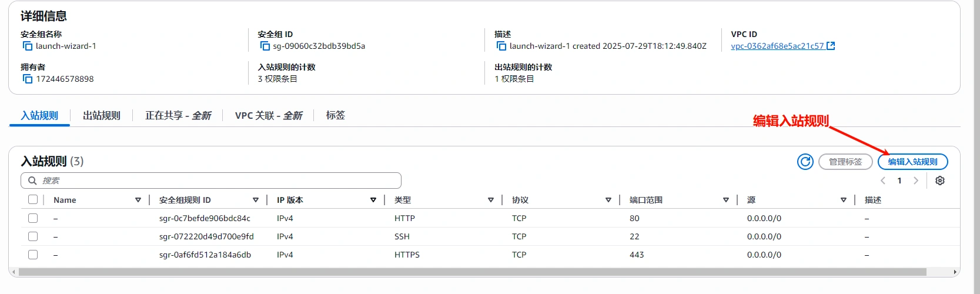Sort by the Name column arrow
980x294 pixels.
[138, 200]
